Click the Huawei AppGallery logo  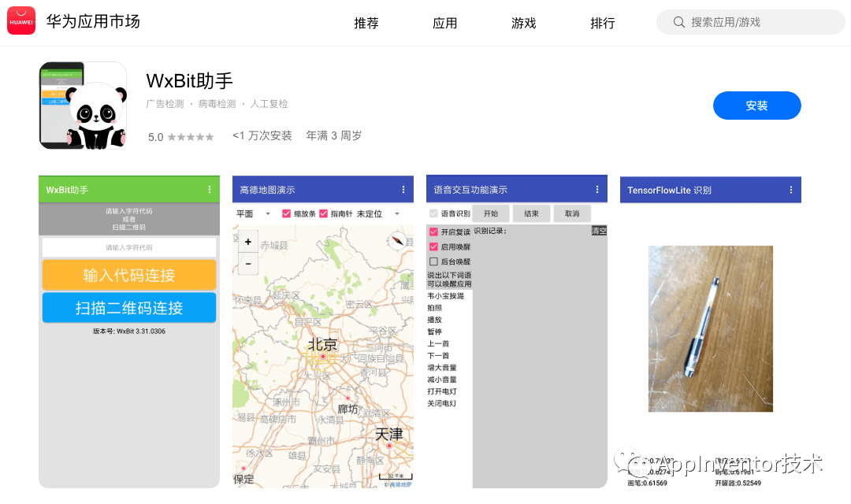click(21, 20)
